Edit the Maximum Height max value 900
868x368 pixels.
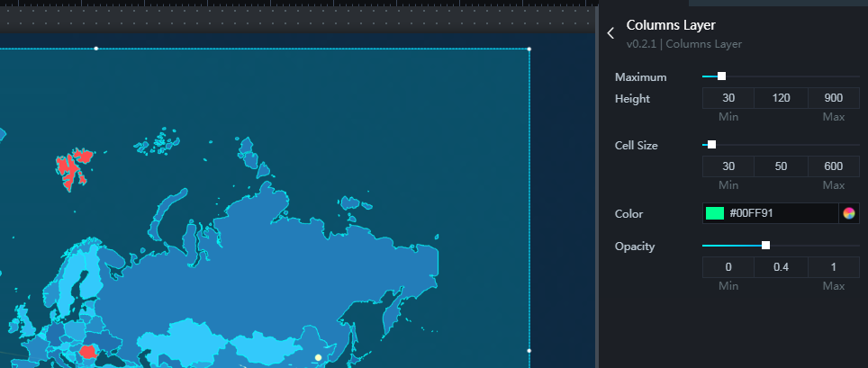[x=833, y=98]
